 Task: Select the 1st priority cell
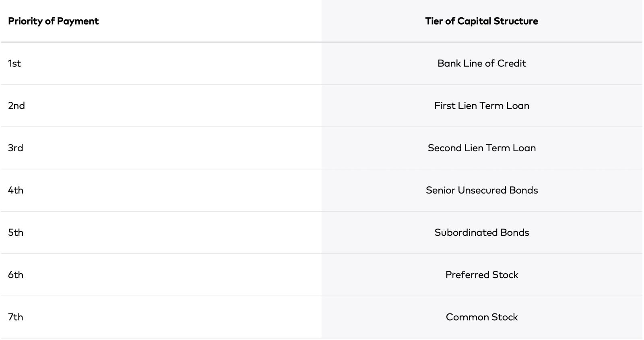tap(14, 63)
